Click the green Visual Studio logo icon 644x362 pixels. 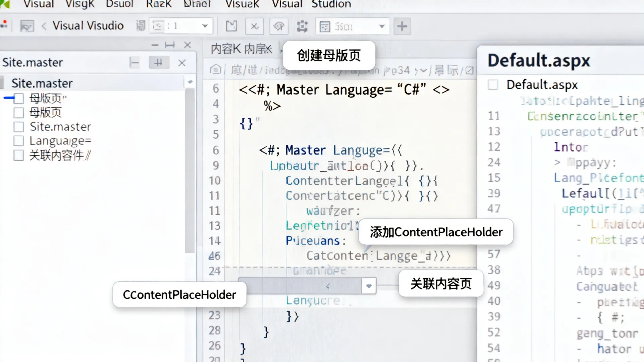click(5, 4)
